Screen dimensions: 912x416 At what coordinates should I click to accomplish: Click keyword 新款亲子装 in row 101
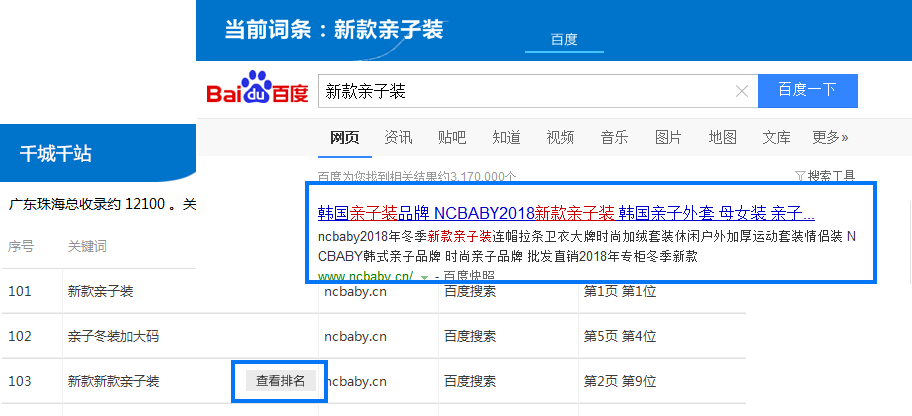(101, 291)
